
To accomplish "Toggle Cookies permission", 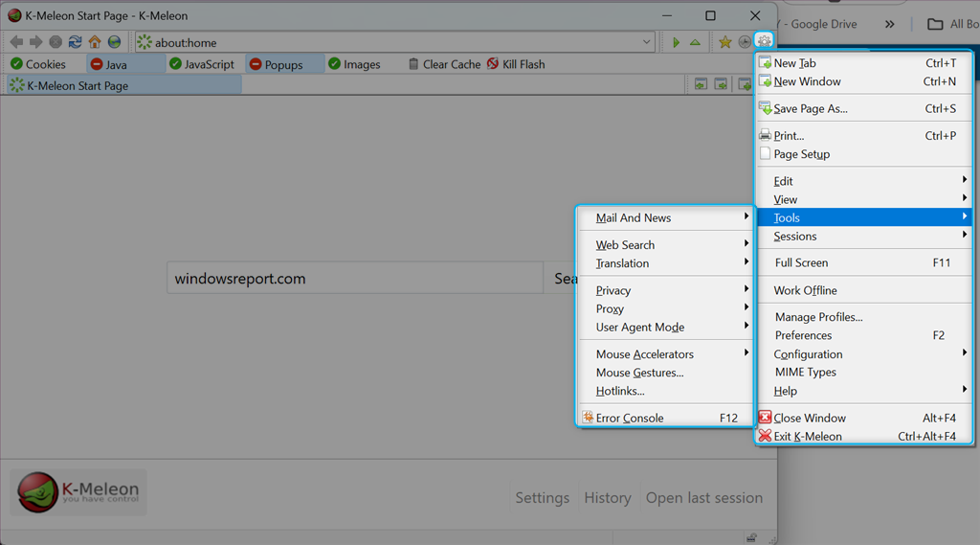I will (x=38, y=64).
